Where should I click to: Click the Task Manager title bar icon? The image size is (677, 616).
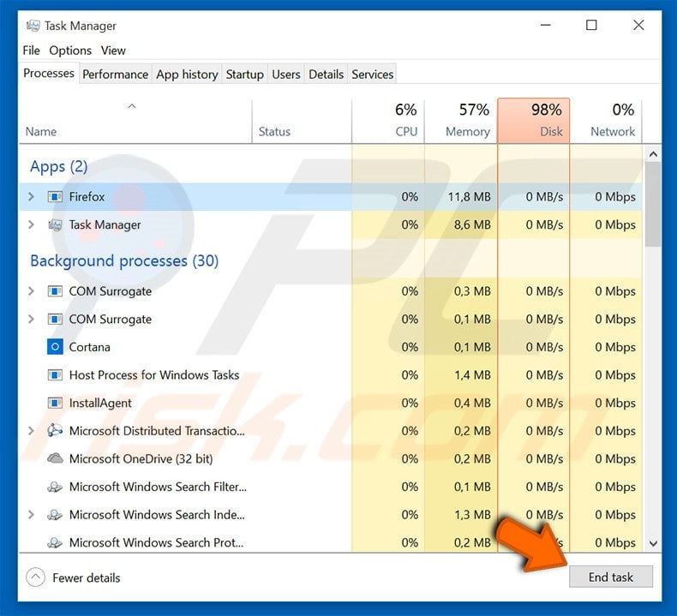[x=33, y=26]
